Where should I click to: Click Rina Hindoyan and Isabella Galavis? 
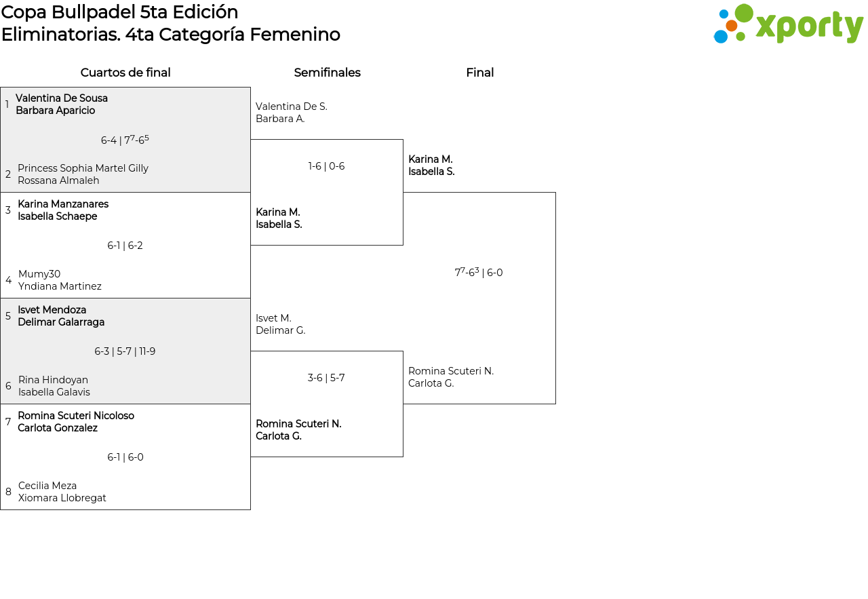pos(54,386)
